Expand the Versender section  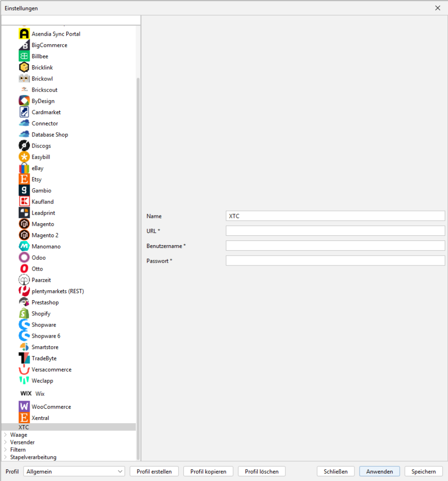point(5,442)
